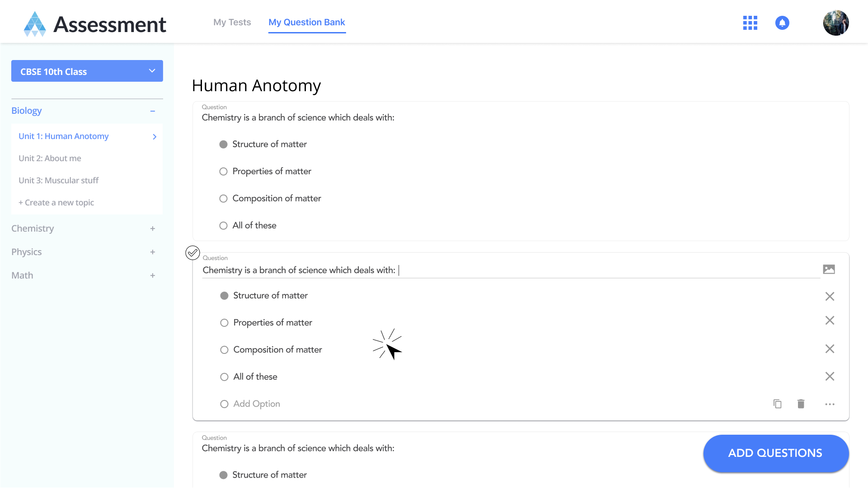Click the notification bell icon
Screen dimensions: 868x488
[782, 23]
